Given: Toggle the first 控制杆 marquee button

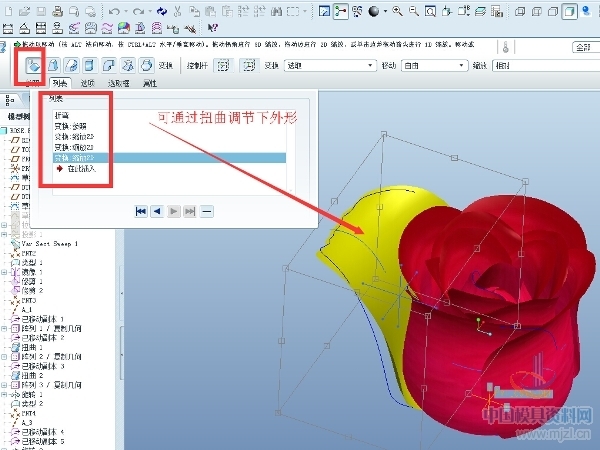Looking at the screenshot, I should tap(223, 65).
